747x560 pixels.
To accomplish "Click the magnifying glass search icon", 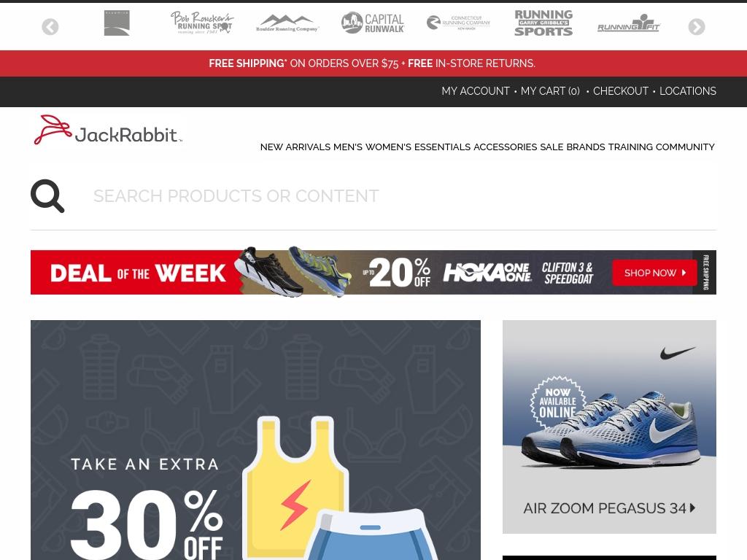I will point(47,195).
